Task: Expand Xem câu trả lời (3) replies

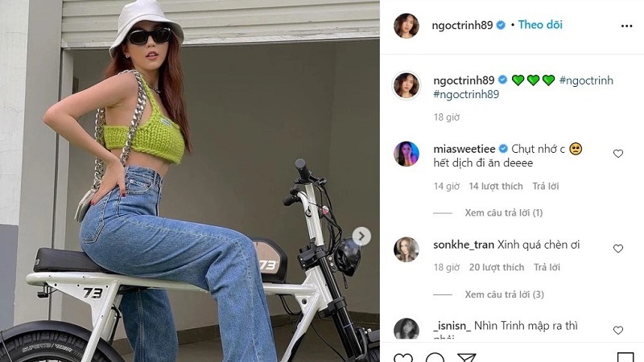Action: click(505, 294)
